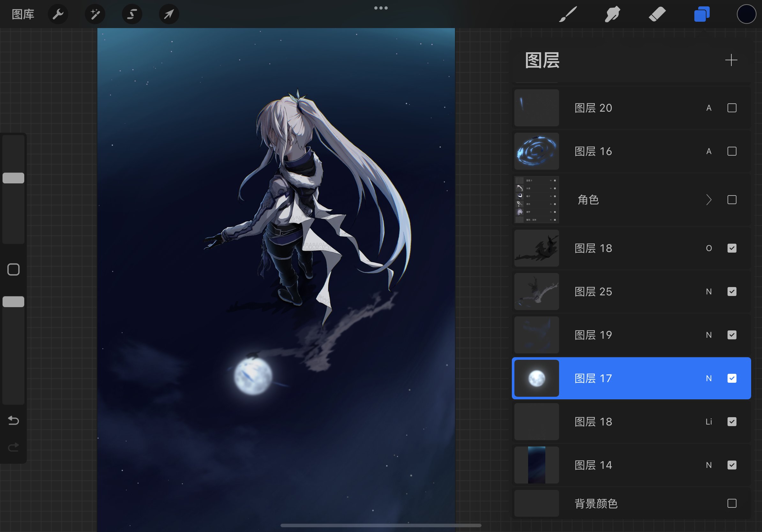Select the layer named 图层 14
This screenshot has height=532, width=762.
pyautogui.click(x=593, y=465)
